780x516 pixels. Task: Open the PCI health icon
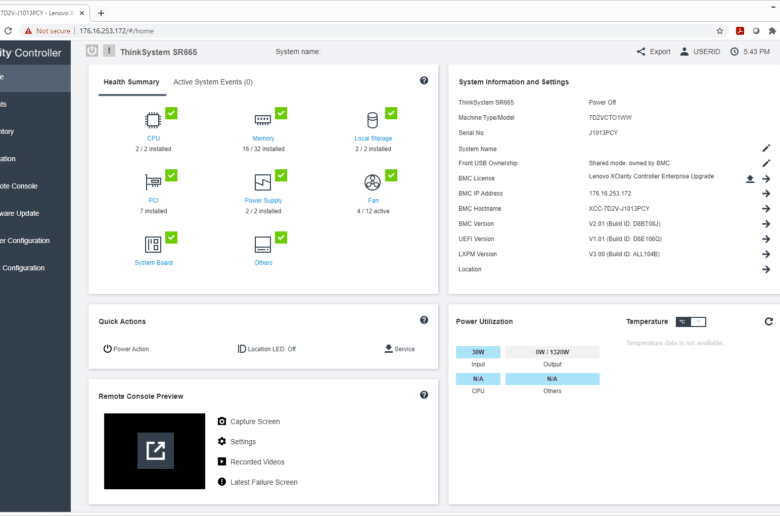click(153, 183)
